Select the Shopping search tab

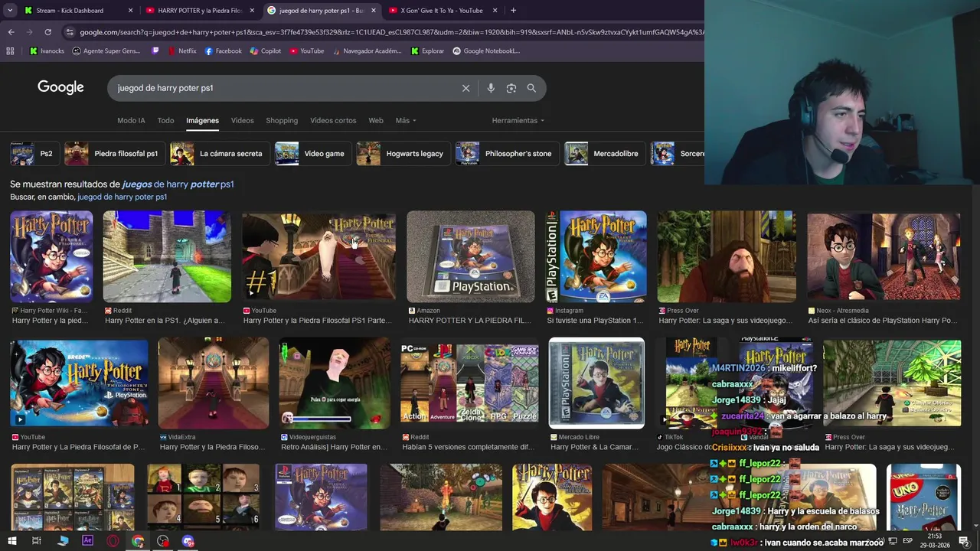282,120
